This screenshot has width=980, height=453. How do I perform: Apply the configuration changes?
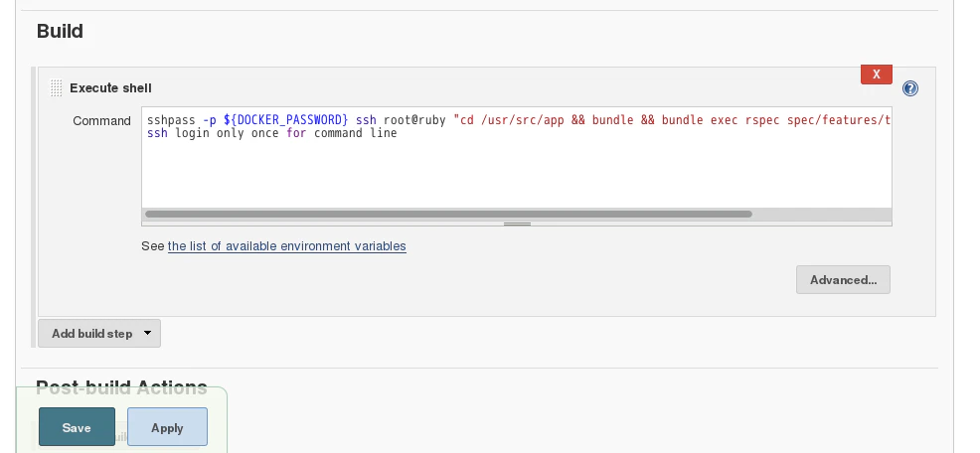[167, 427]
